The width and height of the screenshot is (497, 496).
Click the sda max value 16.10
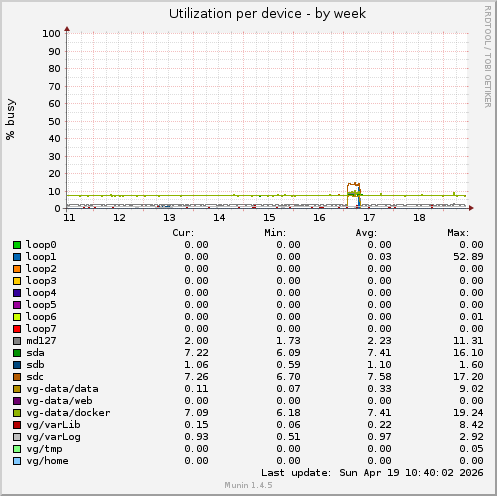click(x=468, y=353)
